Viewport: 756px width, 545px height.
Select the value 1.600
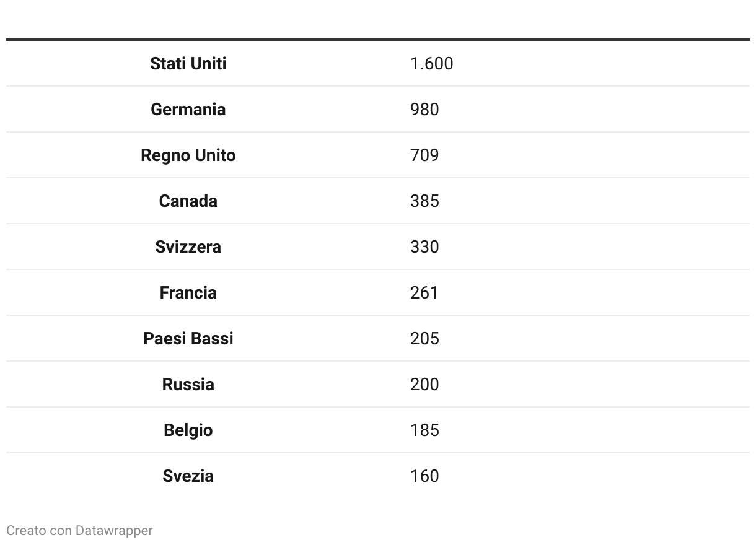[431, 64]
